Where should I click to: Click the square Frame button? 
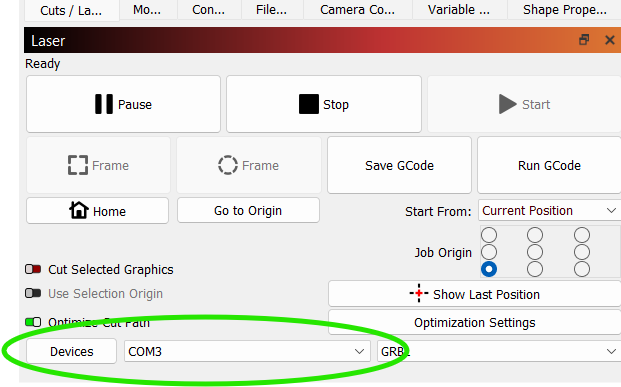click(x=98, y=165)
